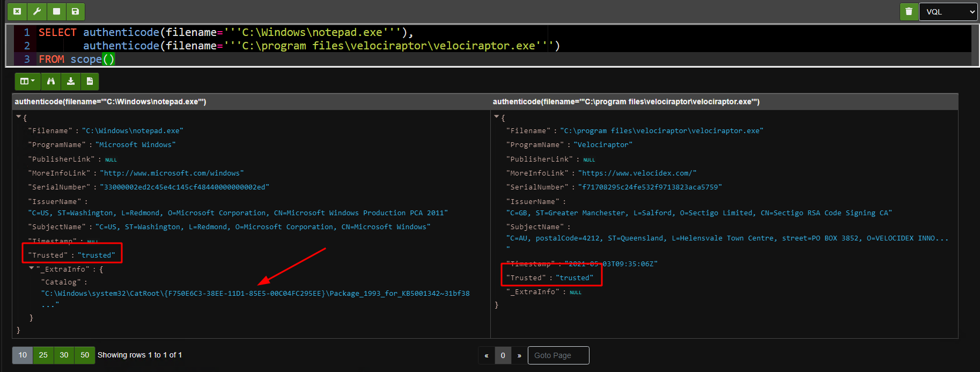Go to the previous results page

pyautogui.click(x=486, y=355)
